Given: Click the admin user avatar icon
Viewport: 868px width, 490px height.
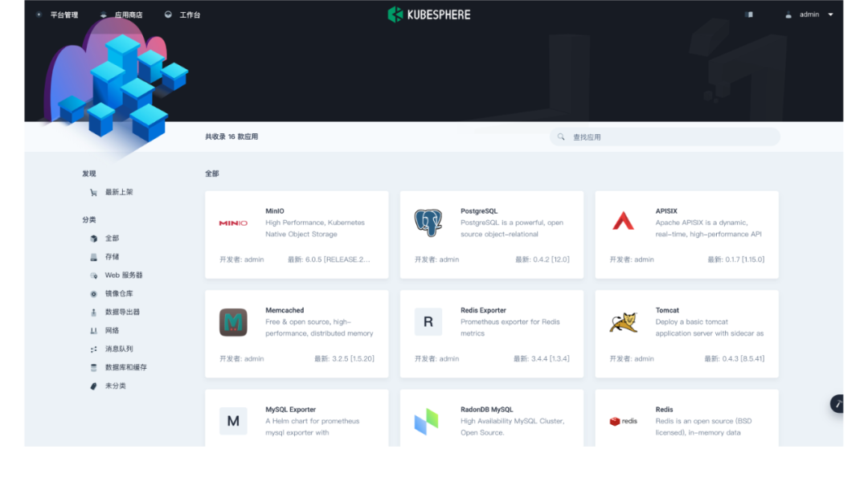Looking at the screenshot, I should (788, 15).
